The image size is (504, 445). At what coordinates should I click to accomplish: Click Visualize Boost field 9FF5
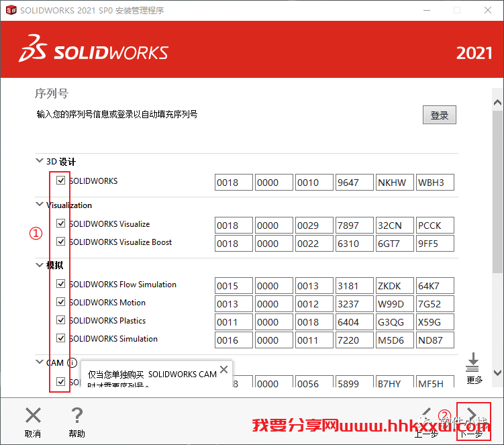point(435,244)
